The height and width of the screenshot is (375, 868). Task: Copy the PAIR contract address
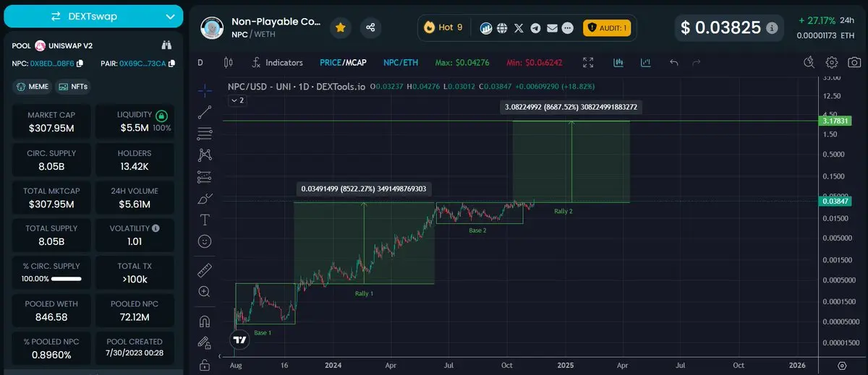click(x=171, y=64)
